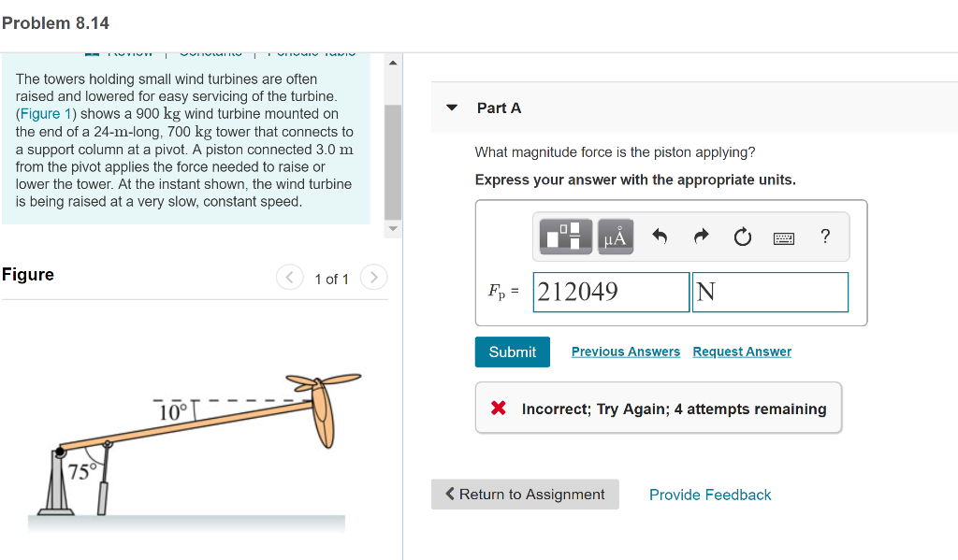Screen dimensions: 958x560
Task: Click Request Answer
Action: pyautogui.click(x=742, y=352)
